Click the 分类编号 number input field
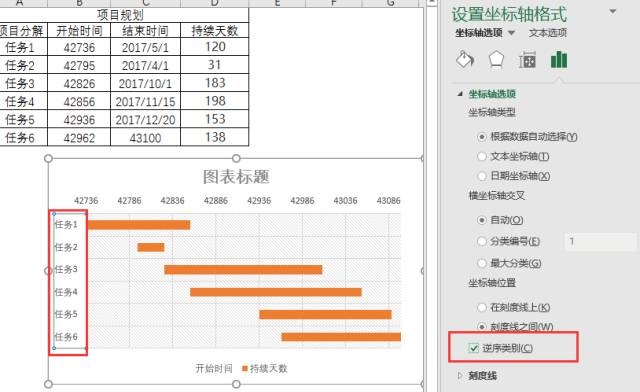640x392 pixels. pos(600,241)
